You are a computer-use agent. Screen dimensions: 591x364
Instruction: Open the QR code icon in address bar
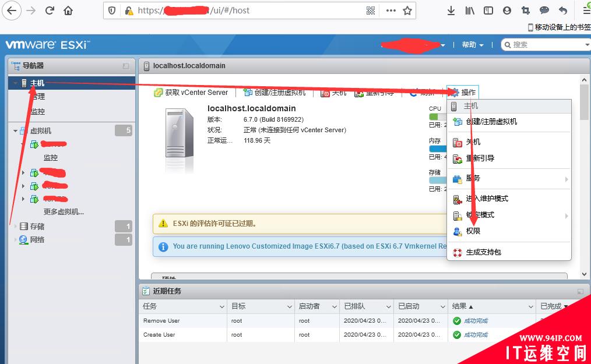(x=371, y=10)
